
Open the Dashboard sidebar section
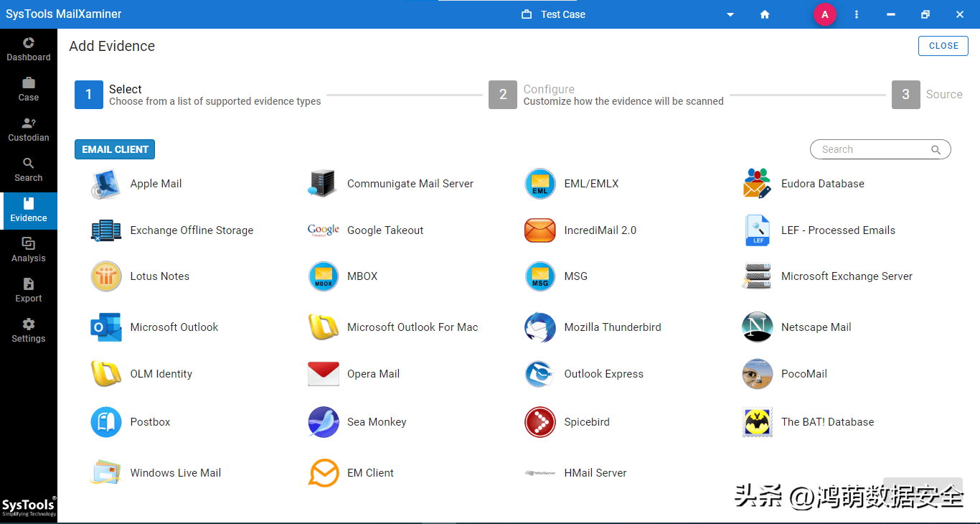point(29,50)
